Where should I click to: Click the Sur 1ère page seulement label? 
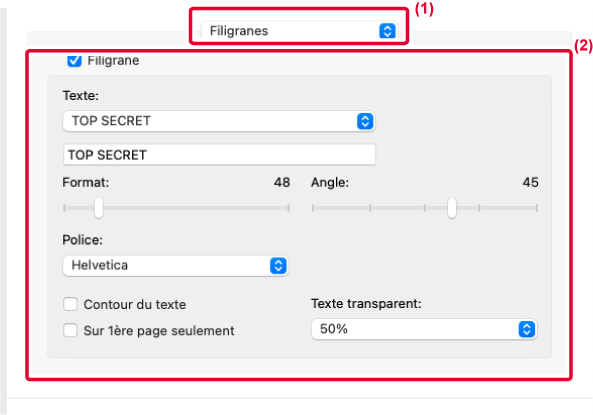click(x=159, y=331)
